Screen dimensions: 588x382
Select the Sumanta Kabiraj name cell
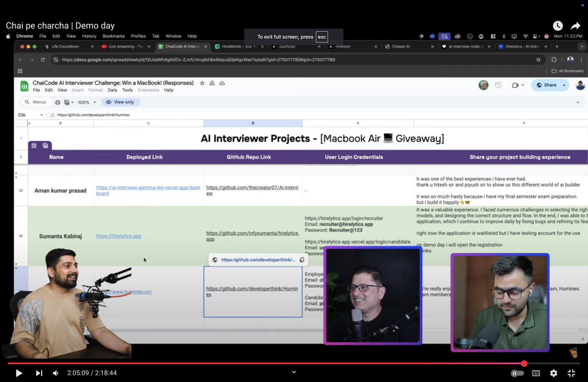[x=61, y=236]
